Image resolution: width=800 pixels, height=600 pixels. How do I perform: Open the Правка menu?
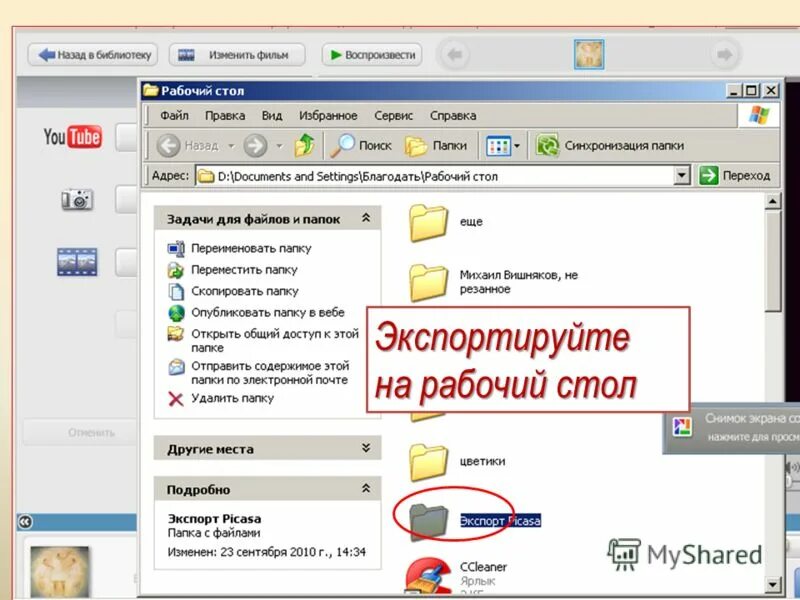coord(225,116)
